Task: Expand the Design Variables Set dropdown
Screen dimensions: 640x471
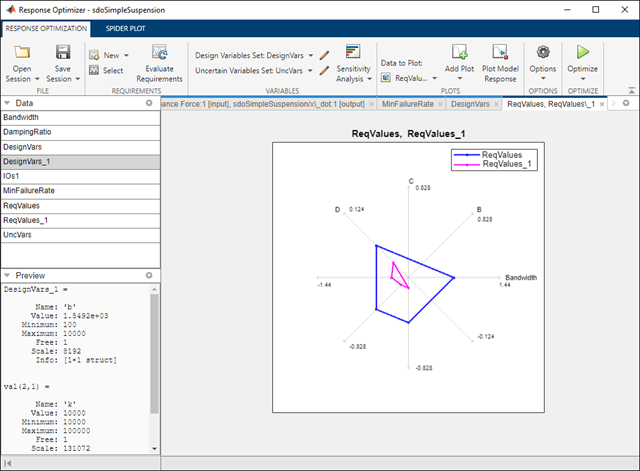Action: point(311,56)
